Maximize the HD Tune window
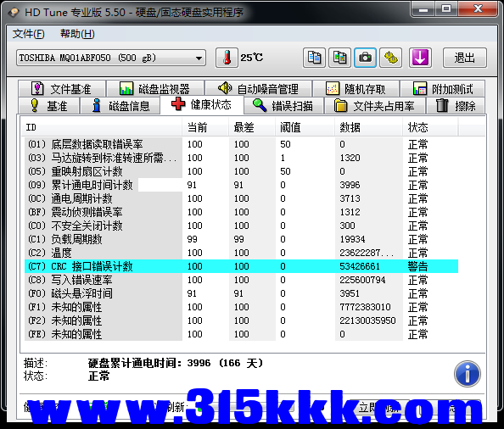This screenshot has height=429, width=504. point(446,9)
